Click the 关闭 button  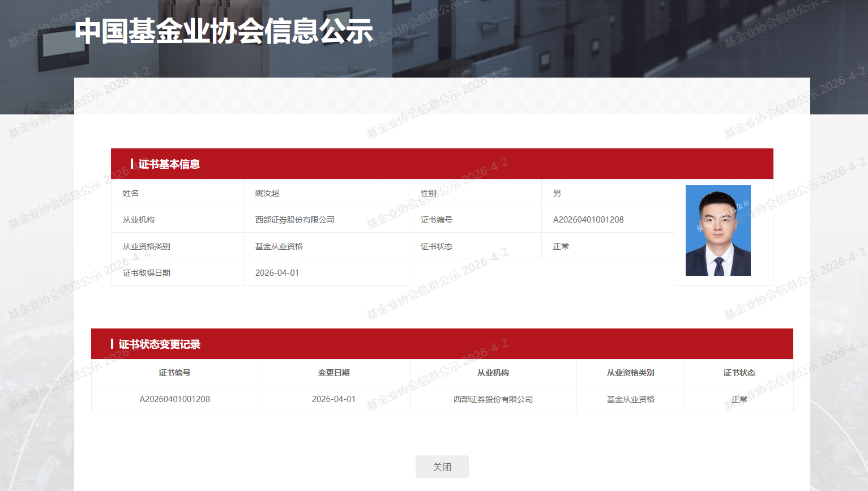pos(442,467)
